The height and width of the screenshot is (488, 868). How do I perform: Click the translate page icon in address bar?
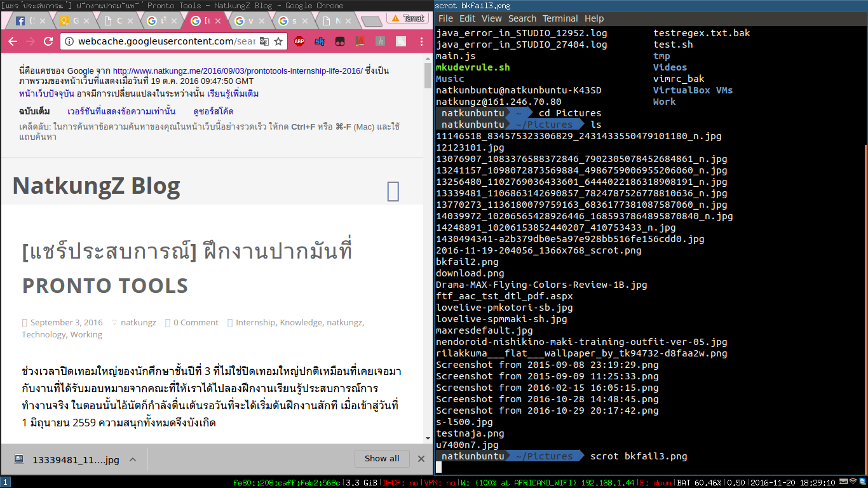[264, 42]
